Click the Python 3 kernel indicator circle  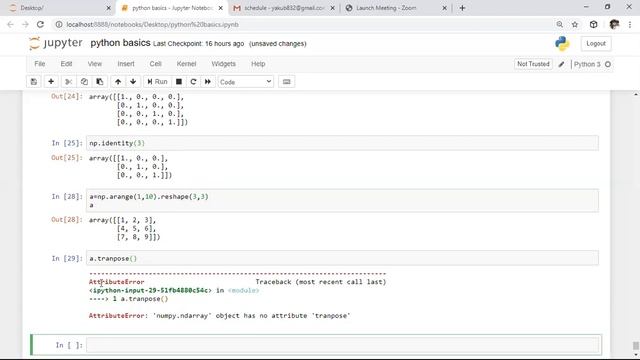(608, 64)
